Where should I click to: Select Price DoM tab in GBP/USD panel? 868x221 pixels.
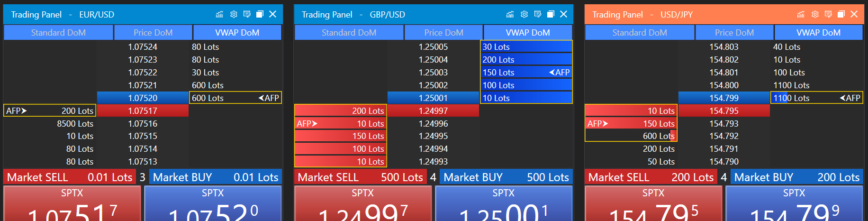443,33
